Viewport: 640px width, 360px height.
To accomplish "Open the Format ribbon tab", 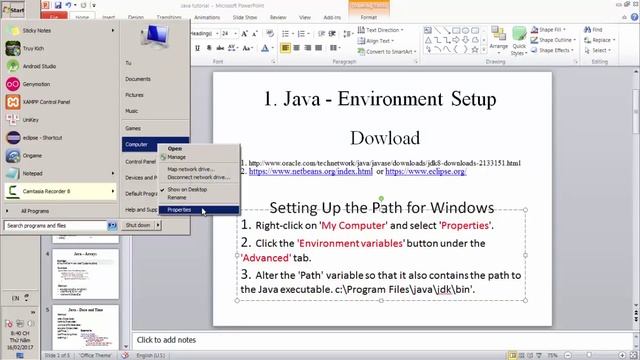I will click(x=369, y=18).
